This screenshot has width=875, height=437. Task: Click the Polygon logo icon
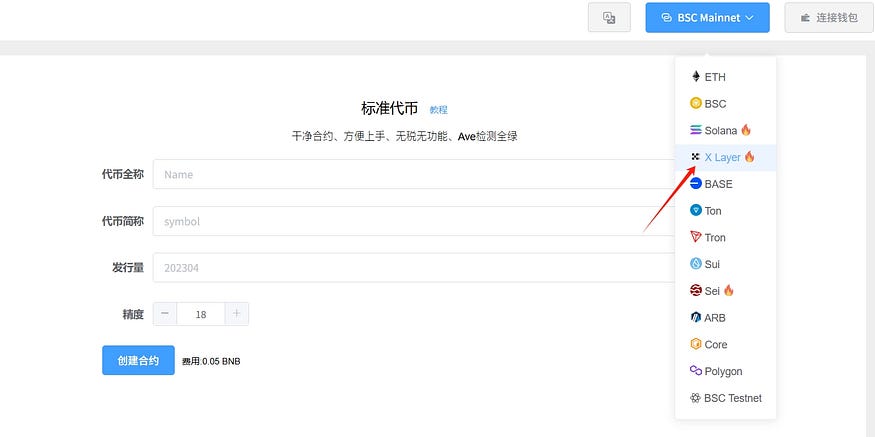pos(695,371)
